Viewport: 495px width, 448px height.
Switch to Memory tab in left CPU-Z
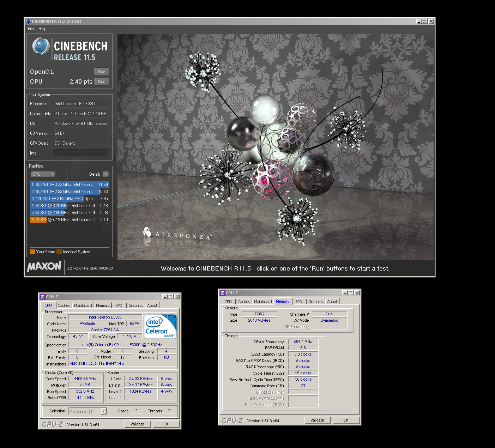click(103, 305)
